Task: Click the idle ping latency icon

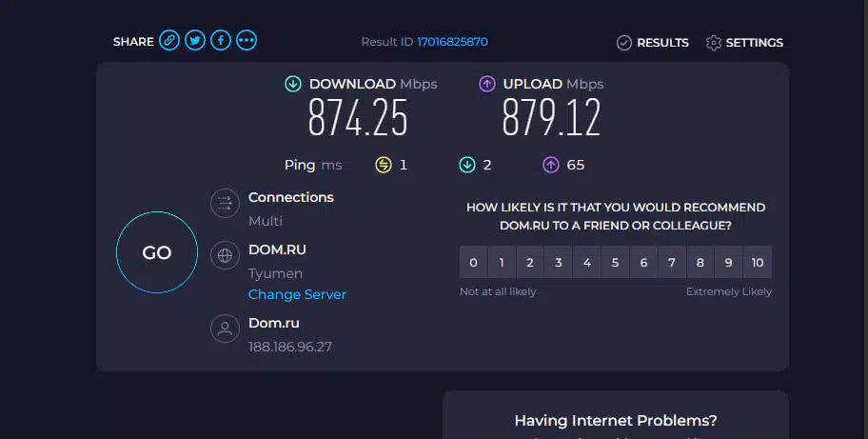Action: pos(384,165)
